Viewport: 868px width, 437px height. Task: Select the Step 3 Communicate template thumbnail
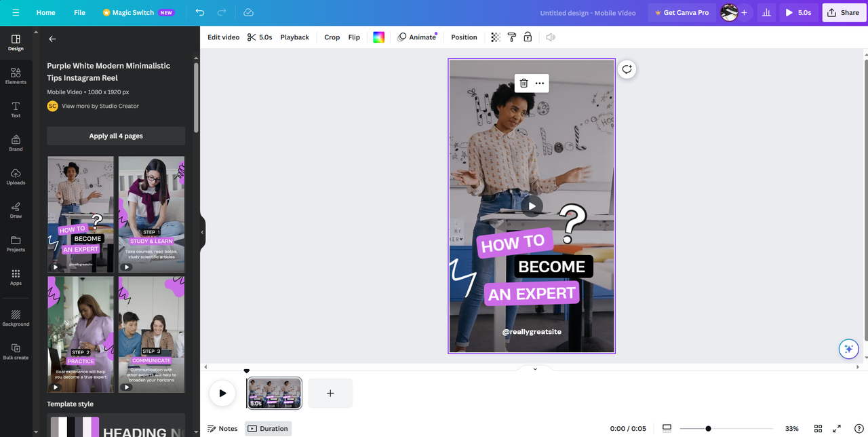pyautogui.click(x=152, y=335)
